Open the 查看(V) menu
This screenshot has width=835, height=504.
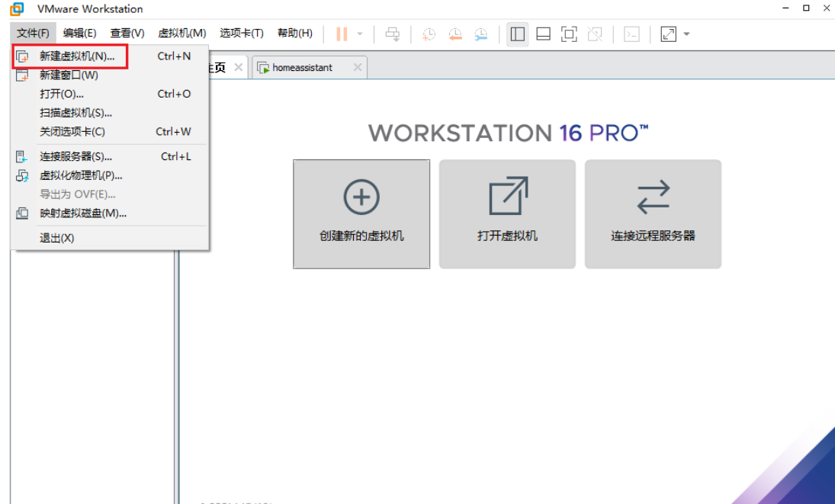[x=127, y=34]
